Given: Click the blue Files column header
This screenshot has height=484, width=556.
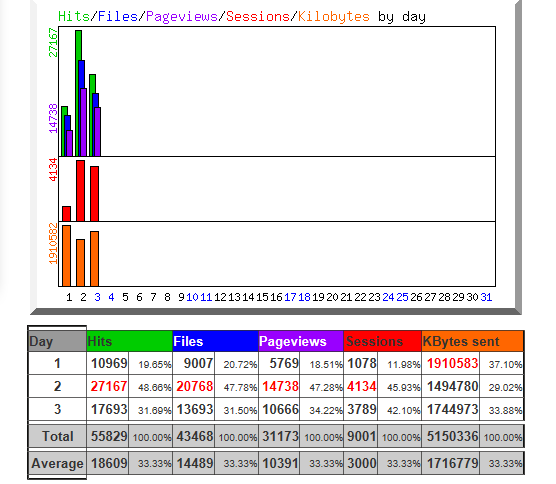Looking at the screenshot, I should [215, 341].
